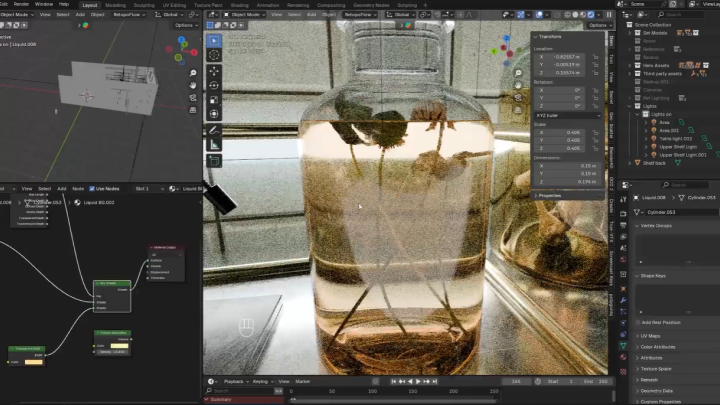
Task: Open Modifiers properties wrench tab
Action: tap(623, 300)
